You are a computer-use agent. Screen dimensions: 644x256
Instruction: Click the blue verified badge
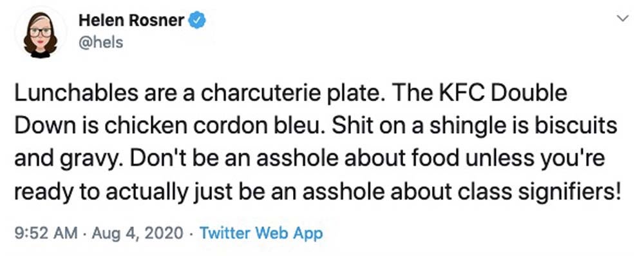[196, 21]
